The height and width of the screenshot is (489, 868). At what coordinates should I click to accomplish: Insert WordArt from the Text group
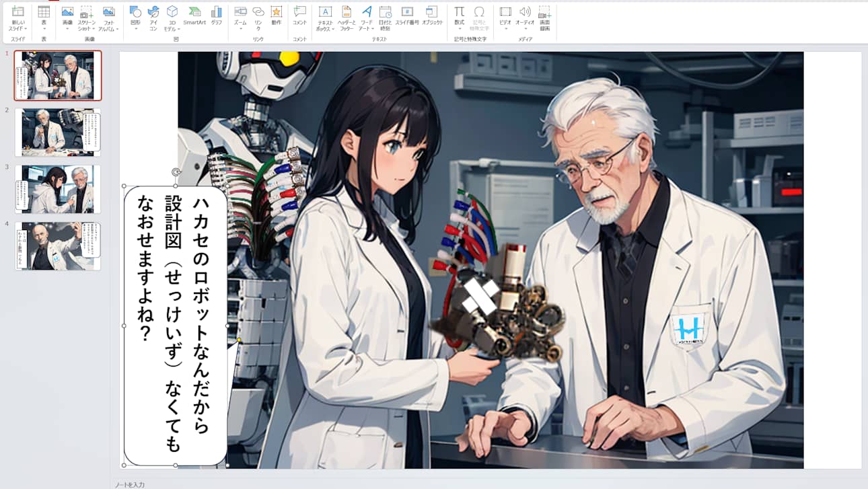[x=365, y=17]
